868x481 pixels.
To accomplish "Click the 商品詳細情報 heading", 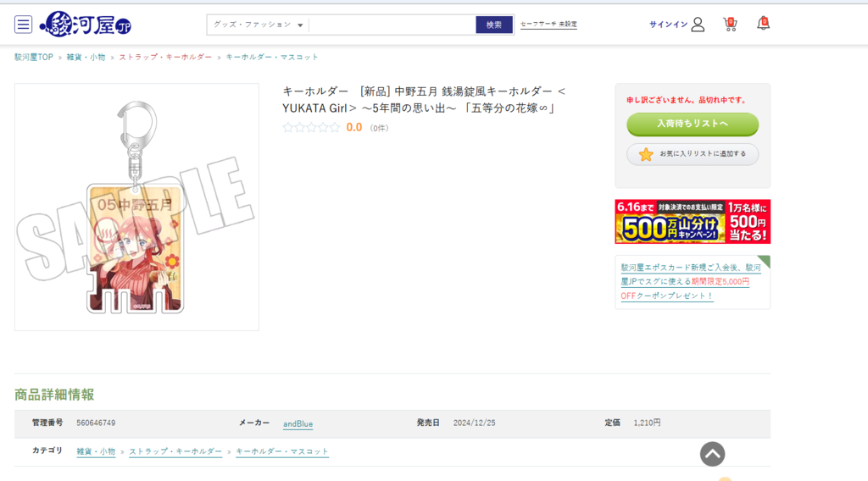I will point(54,394).
